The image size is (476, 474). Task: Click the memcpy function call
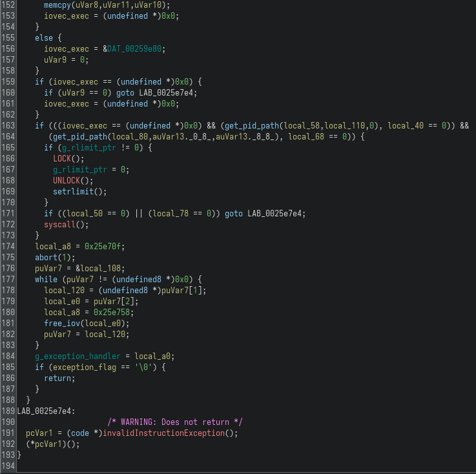57,5
